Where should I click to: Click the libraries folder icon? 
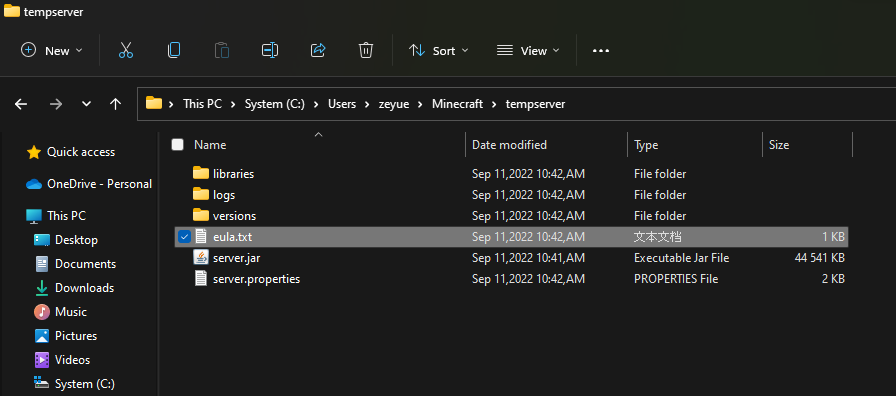pos(201,173)
